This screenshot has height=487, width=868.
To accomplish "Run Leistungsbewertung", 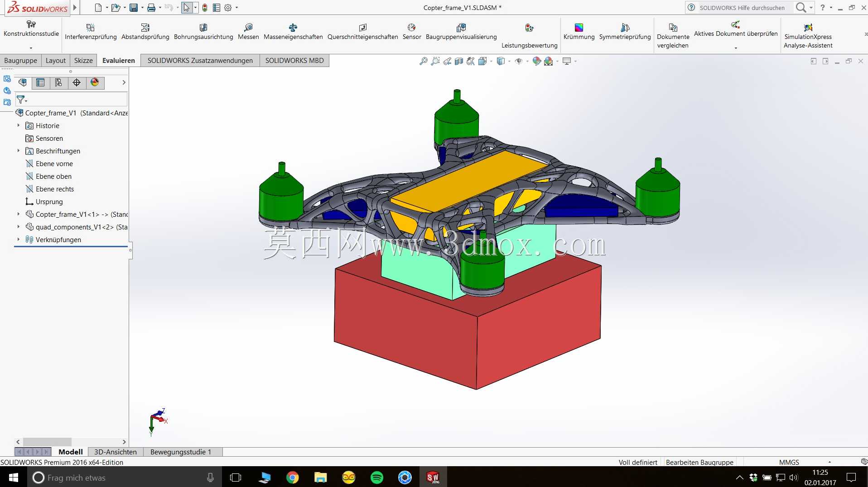I will (529, 36).
